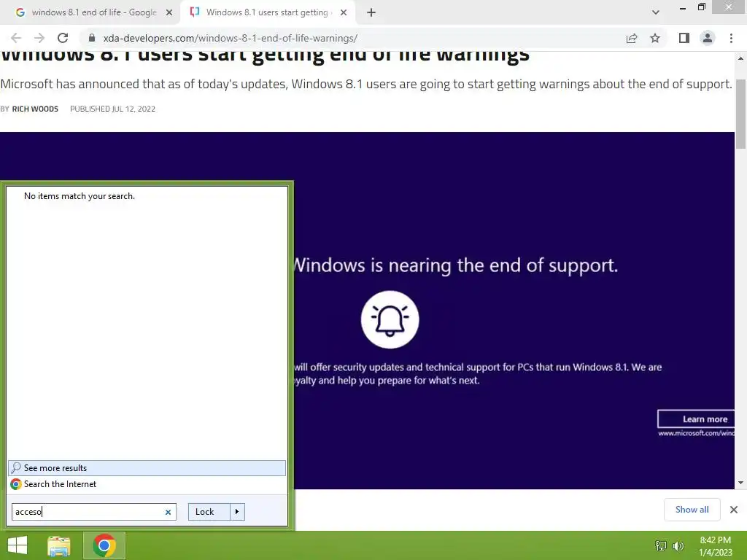Click 'PUBLISHED JUL 12, 2022' text

[x=112, y=109]
